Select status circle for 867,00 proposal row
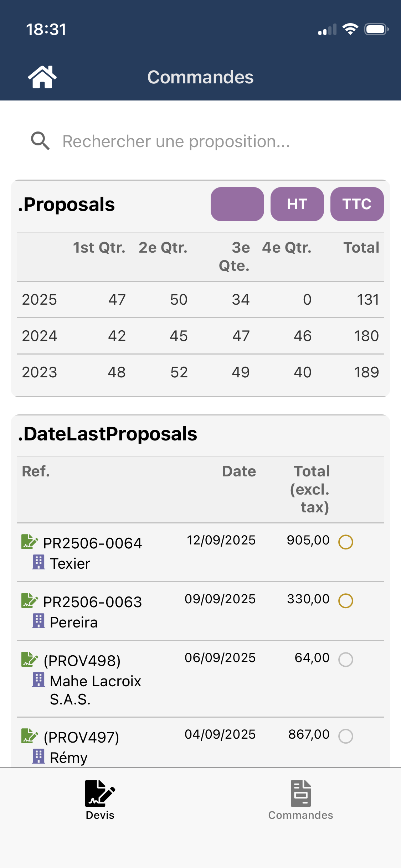The width and height of the screenshot is (401, 868). coord(345,736)
